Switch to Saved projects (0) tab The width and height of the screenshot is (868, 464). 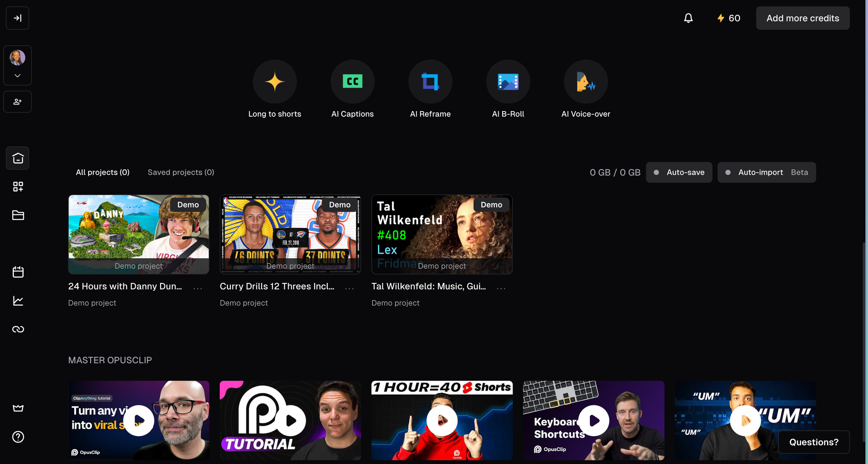point(181,172)
